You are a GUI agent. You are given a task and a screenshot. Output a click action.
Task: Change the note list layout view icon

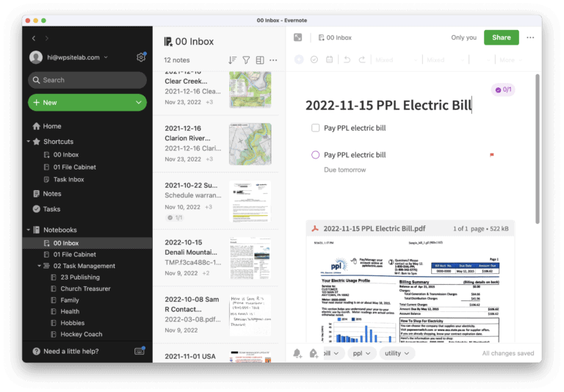(x=260, y=60)
